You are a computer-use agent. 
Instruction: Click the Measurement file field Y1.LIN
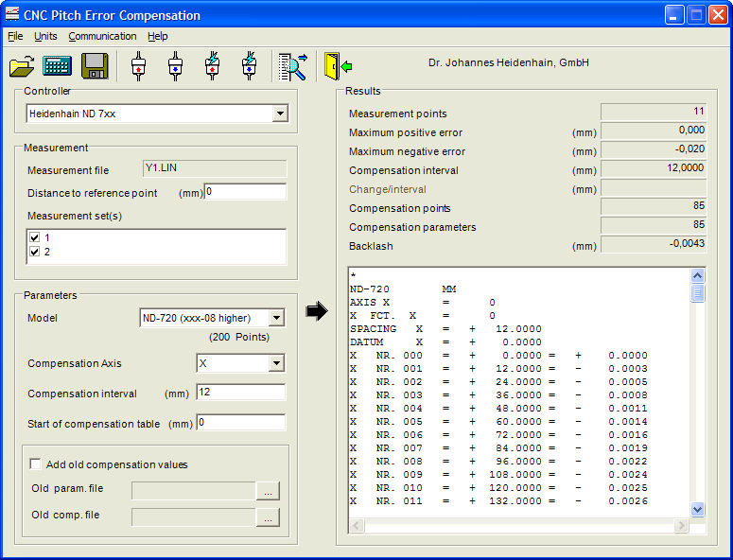[215, 168]
